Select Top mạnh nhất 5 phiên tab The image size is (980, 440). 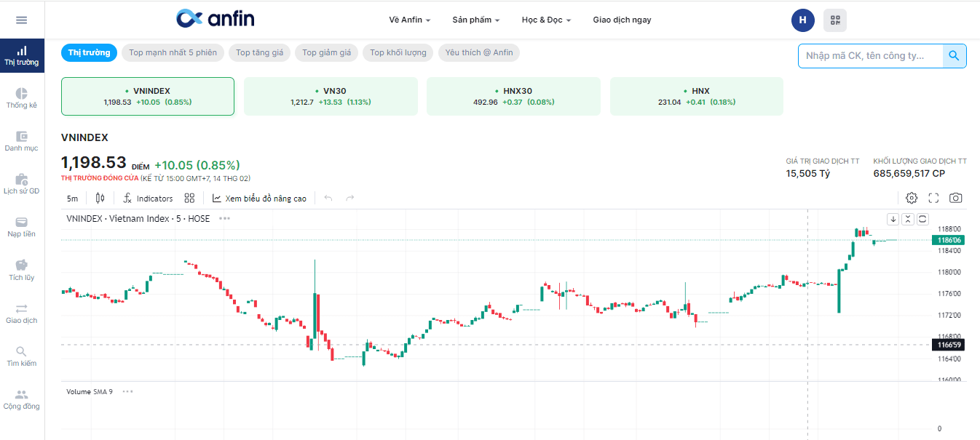coord(173,52)
